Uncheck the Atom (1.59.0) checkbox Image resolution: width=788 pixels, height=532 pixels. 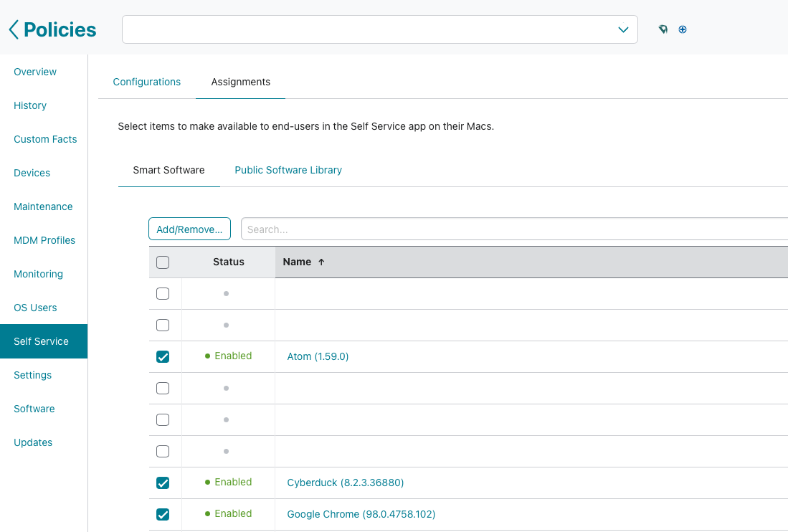pos(163,356)
